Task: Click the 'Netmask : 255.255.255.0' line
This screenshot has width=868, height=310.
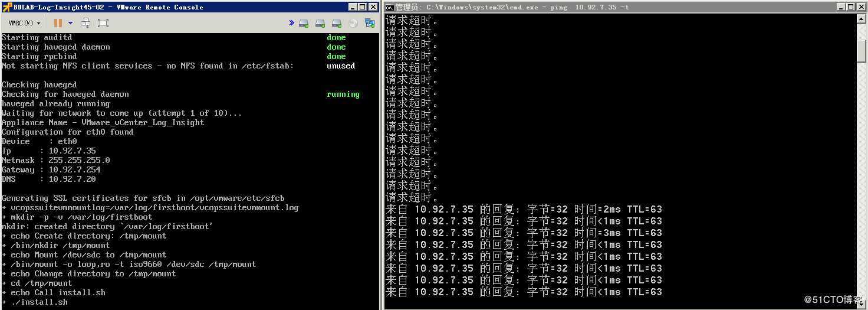Action: (55, 160)
